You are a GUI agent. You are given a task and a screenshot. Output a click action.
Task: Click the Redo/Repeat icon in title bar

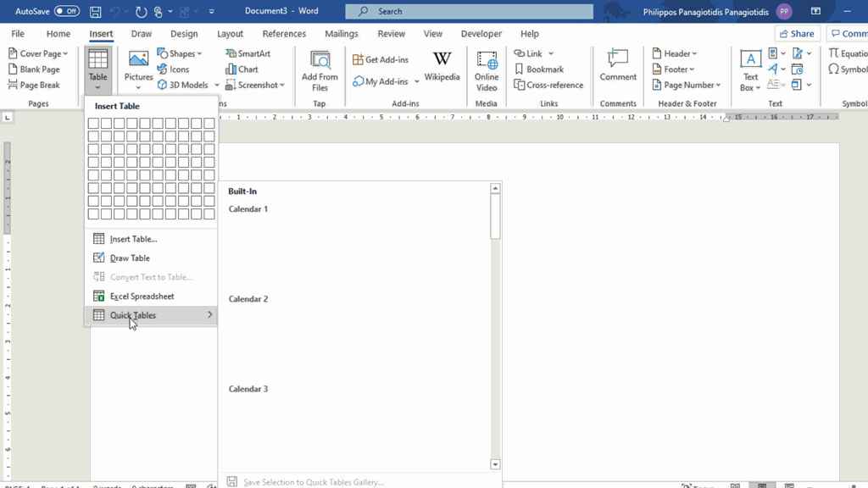pos(142,12)
